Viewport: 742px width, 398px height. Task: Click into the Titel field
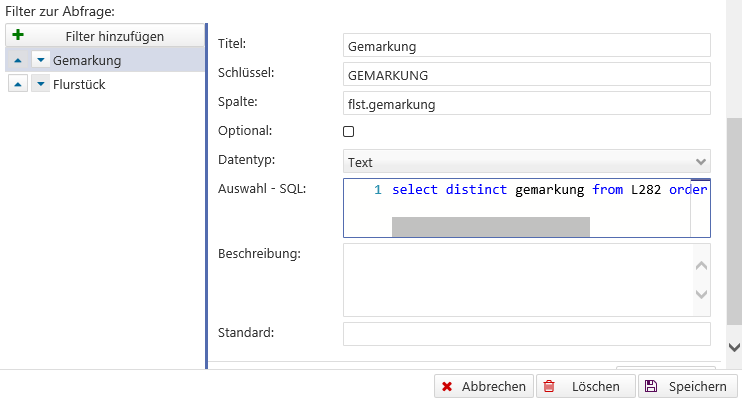pos(527,45)
